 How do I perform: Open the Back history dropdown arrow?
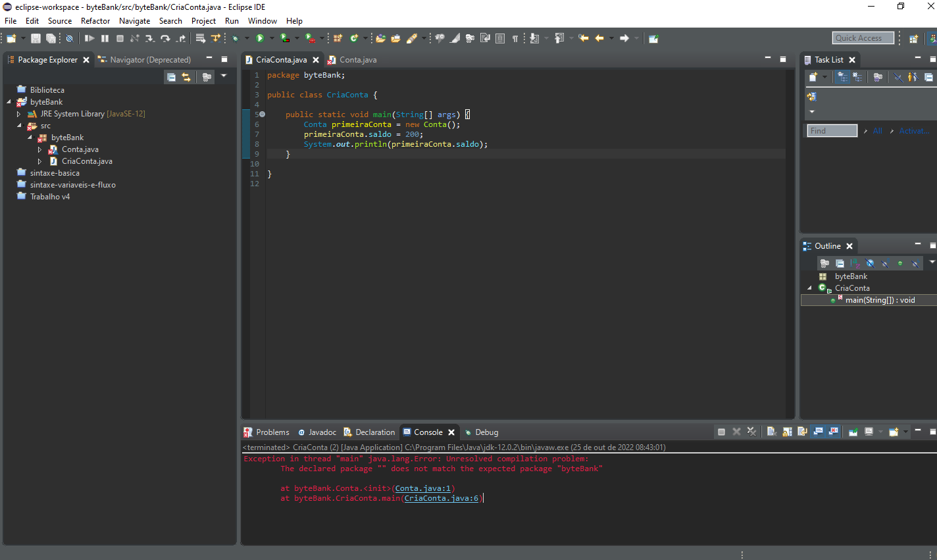[x=611, y=38]
